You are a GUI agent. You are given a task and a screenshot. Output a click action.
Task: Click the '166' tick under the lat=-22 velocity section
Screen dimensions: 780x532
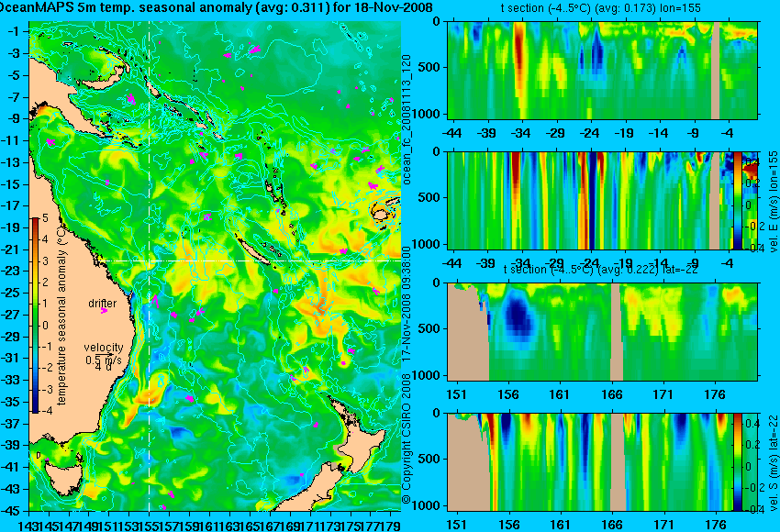point(612,525)
